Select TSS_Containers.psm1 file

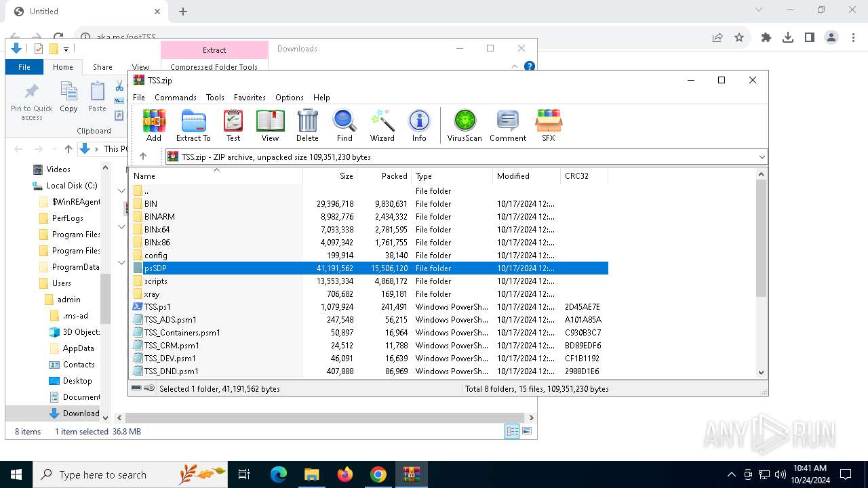click(x=370, y=332)
